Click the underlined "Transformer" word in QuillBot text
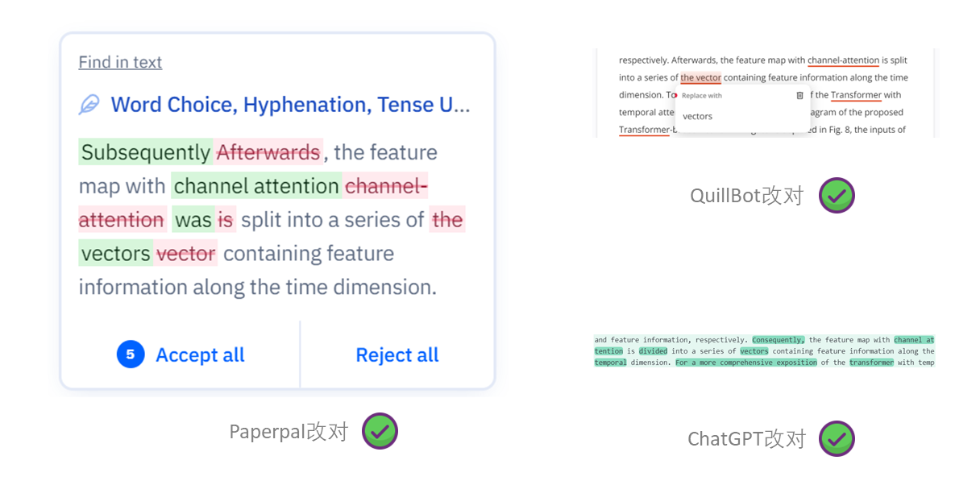This screenshot has width=980, height=485. (x=856, y=95)
